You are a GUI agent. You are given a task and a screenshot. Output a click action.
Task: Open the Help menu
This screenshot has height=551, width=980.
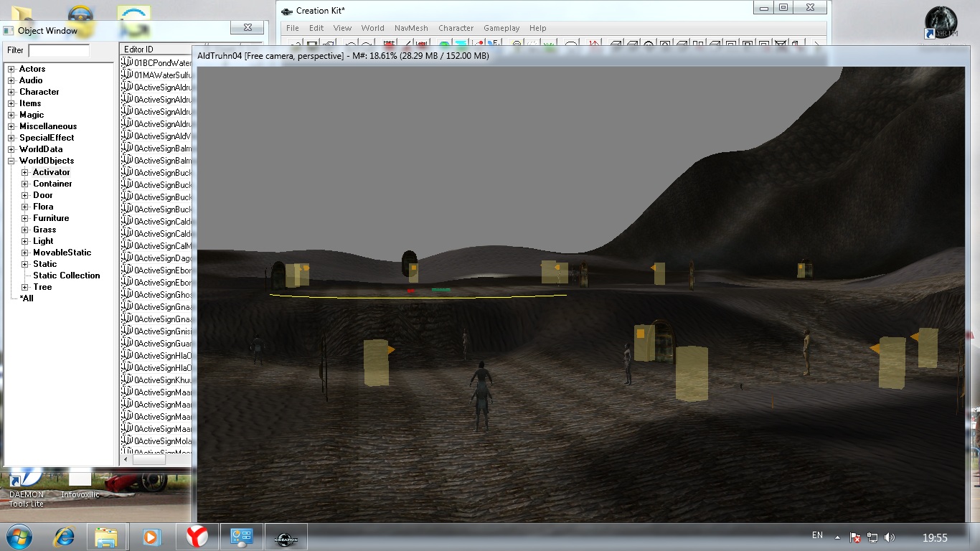(x=538, y=28)
